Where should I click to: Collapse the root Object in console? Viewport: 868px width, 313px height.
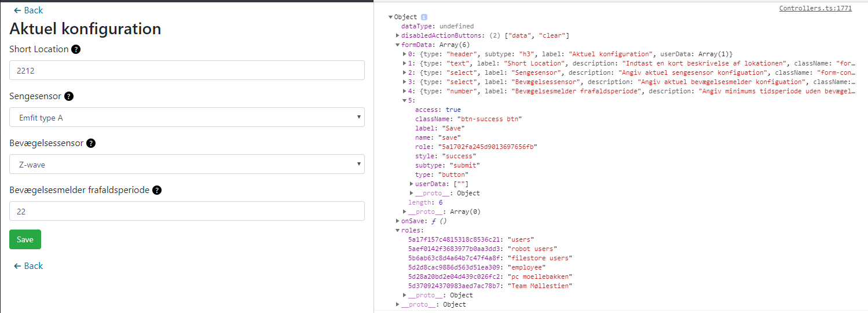(x=391, y=17)
